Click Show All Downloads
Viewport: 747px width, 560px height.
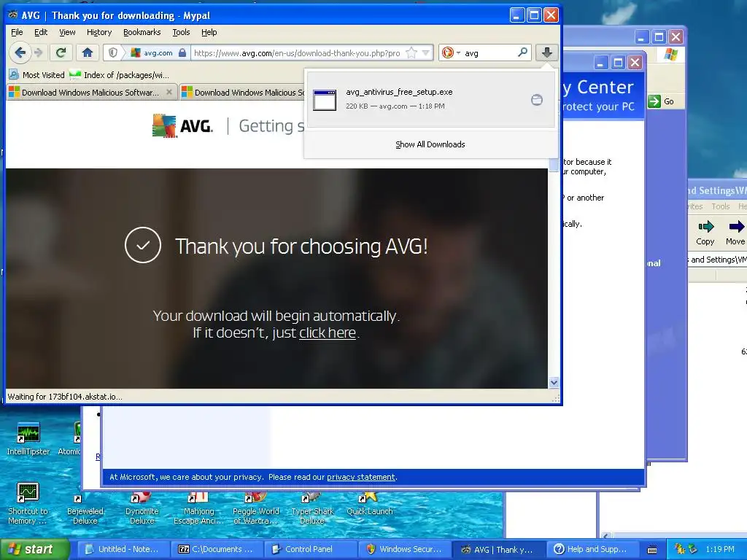tap(430, 144)
